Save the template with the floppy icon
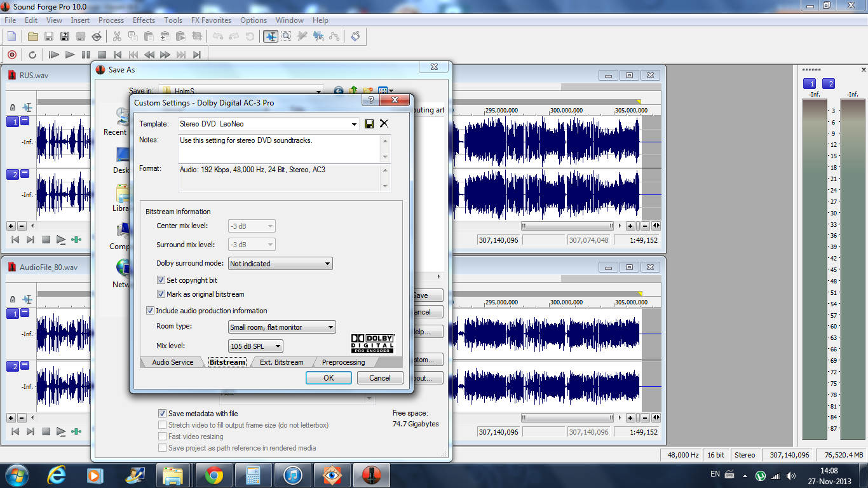The image size is (868, 488). tap(369, 124)
